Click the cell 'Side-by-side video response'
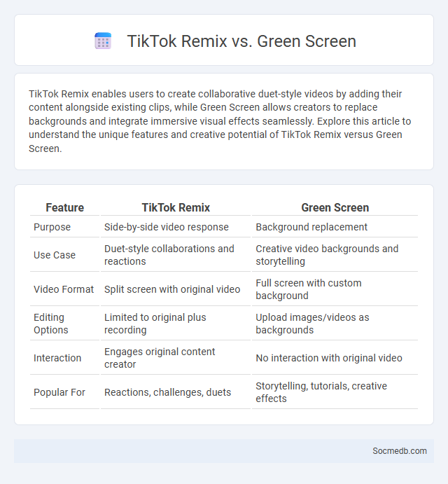The width and height of the screenshot is (448, 484). point(167,227)
